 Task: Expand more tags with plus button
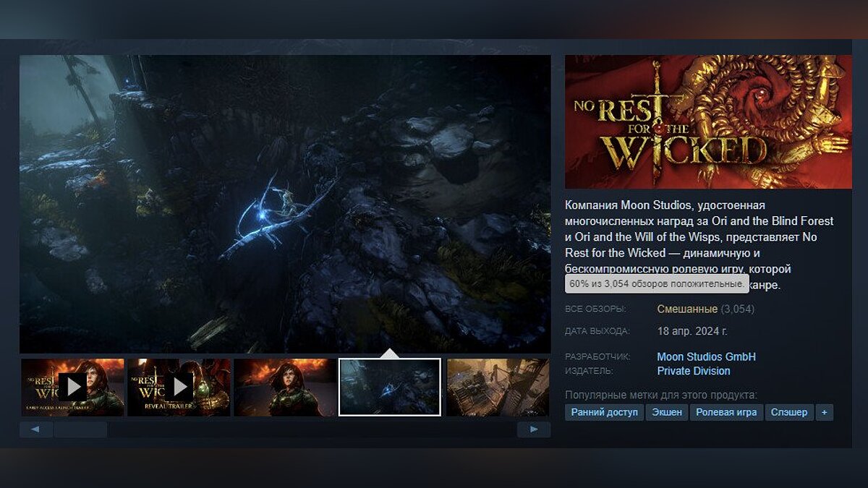pos(825,412)
